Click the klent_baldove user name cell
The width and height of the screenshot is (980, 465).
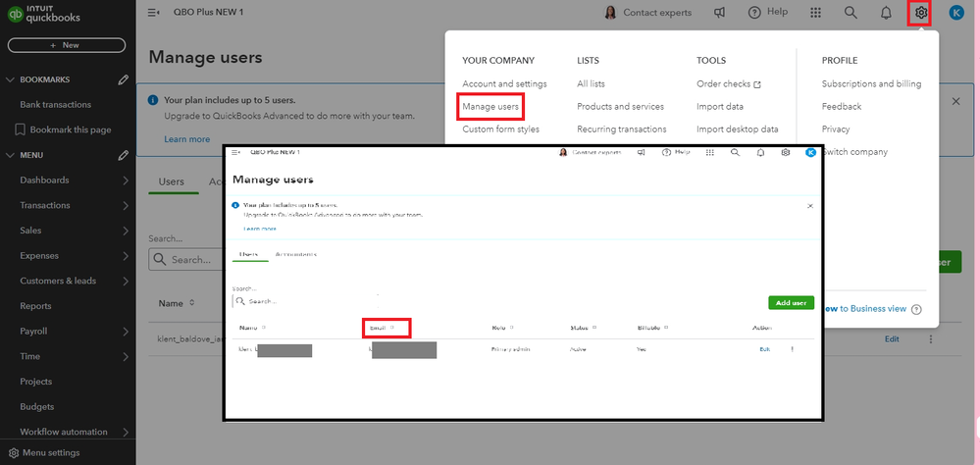[190, 339]
